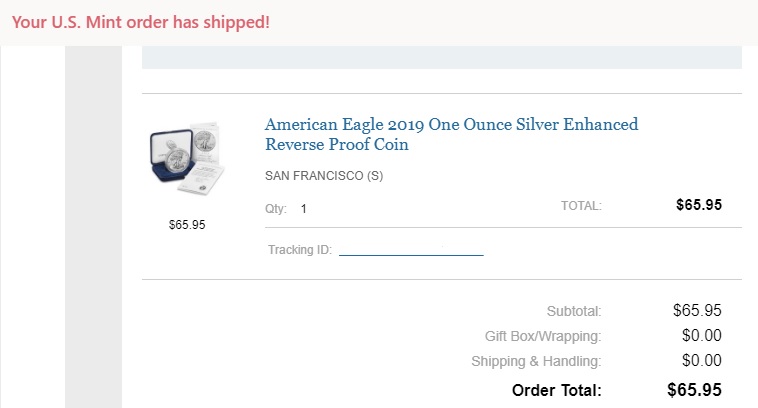758x408 pixels.
Task: Open the underlined Tracking ID link
Action: [411, 250]
